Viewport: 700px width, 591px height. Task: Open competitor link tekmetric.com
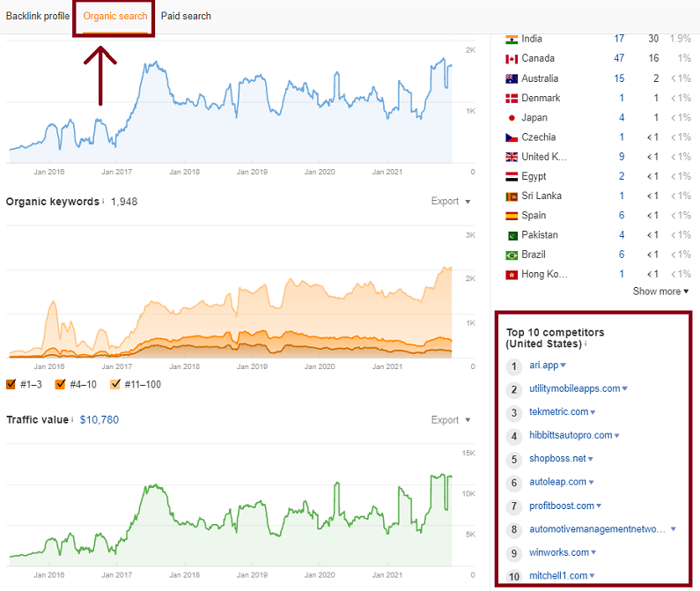559,412
